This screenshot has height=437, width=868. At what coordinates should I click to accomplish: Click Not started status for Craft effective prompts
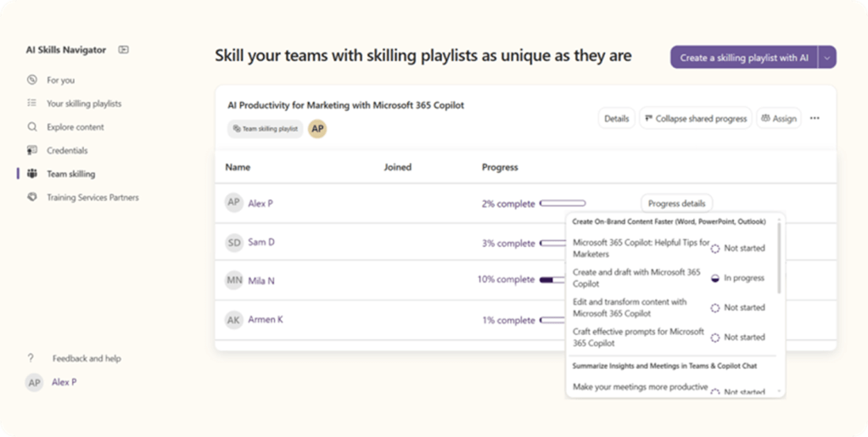[715, 338]
